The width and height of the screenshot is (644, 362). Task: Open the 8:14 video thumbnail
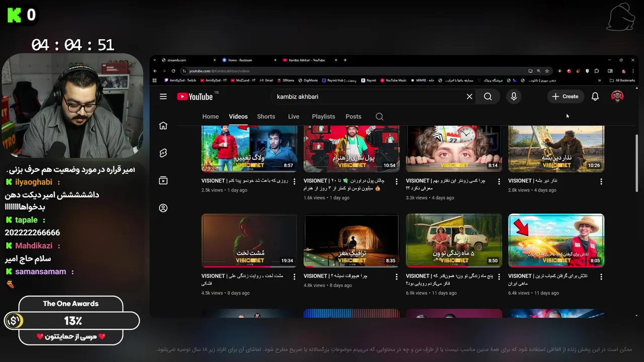click(454, 149)
